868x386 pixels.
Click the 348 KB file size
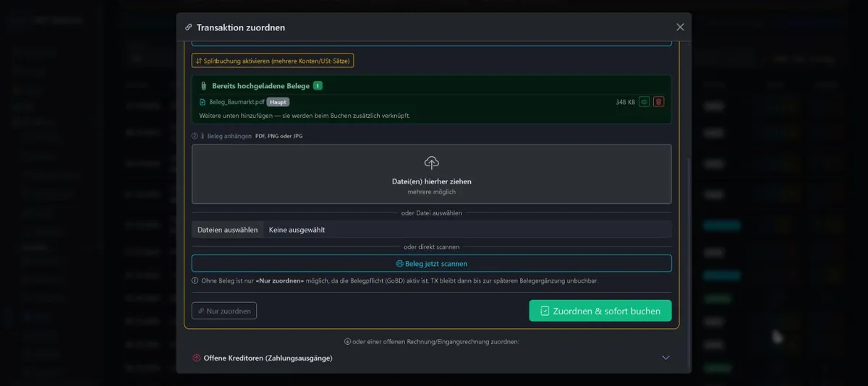pos(626,102)
